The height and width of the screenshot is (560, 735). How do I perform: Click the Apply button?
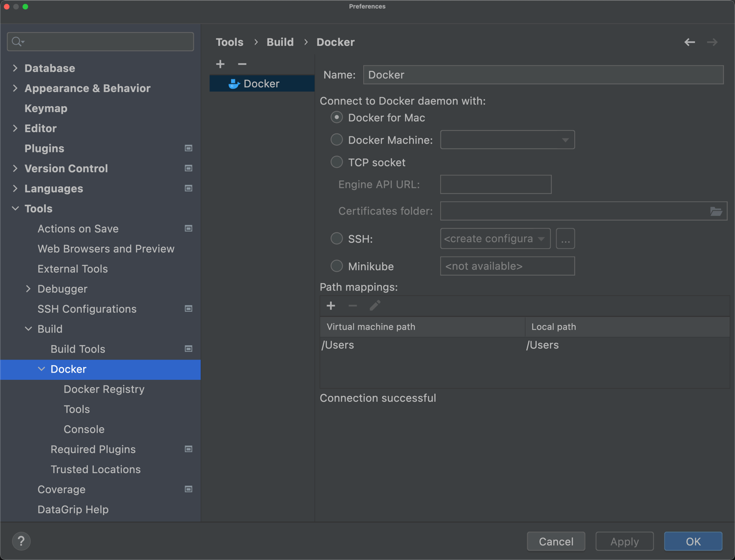coord(624,541)
